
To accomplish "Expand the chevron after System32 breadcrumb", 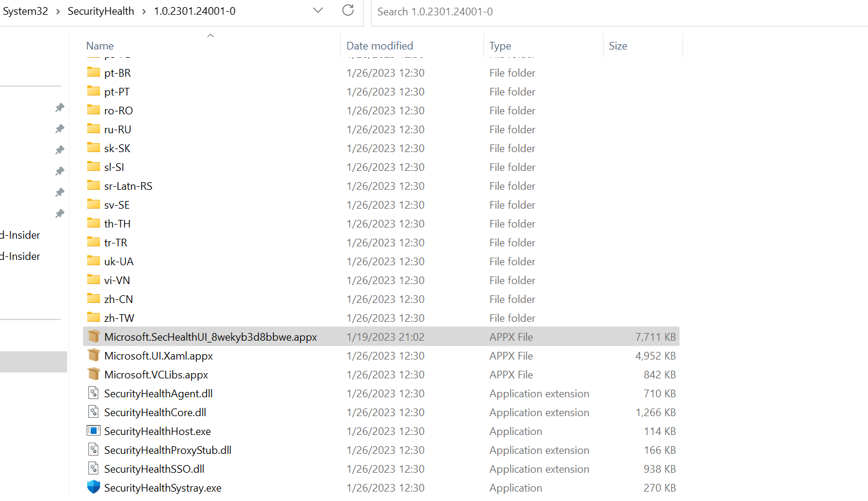I will coord(58,12).
